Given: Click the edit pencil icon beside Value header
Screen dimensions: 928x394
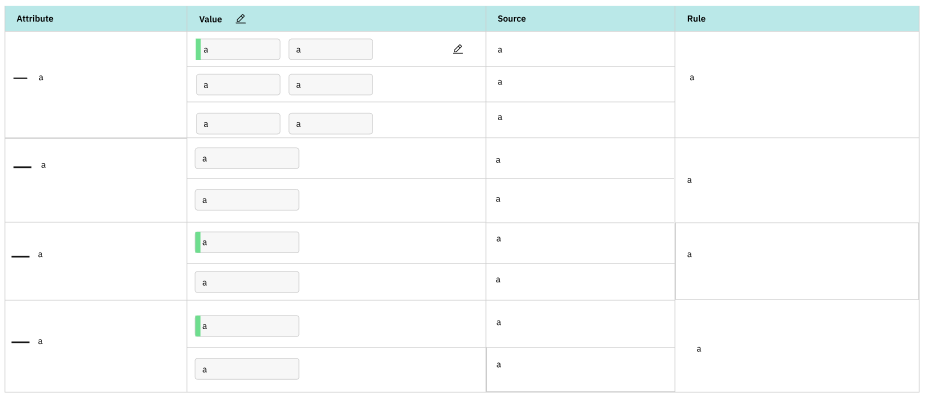Looking at the screenshot, I should [240, 19].
